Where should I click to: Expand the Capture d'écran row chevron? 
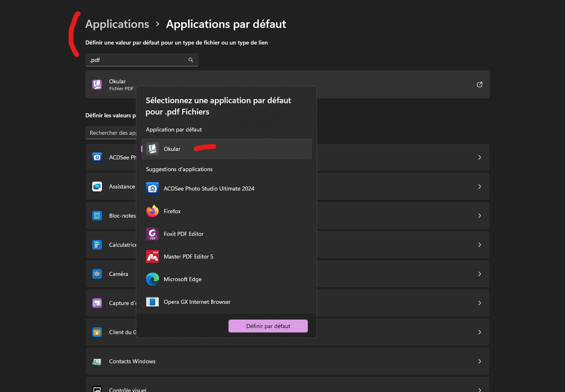(480, 303)
